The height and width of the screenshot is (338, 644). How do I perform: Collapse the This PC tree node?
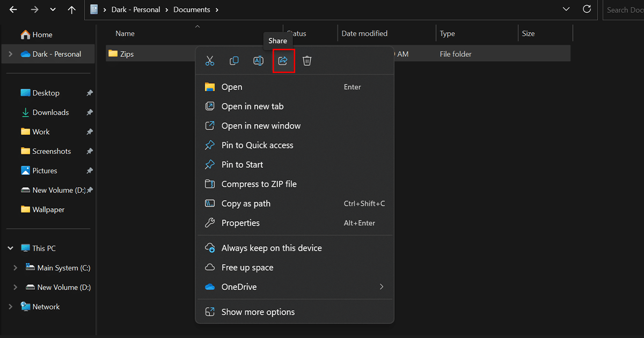coord(11,248)
